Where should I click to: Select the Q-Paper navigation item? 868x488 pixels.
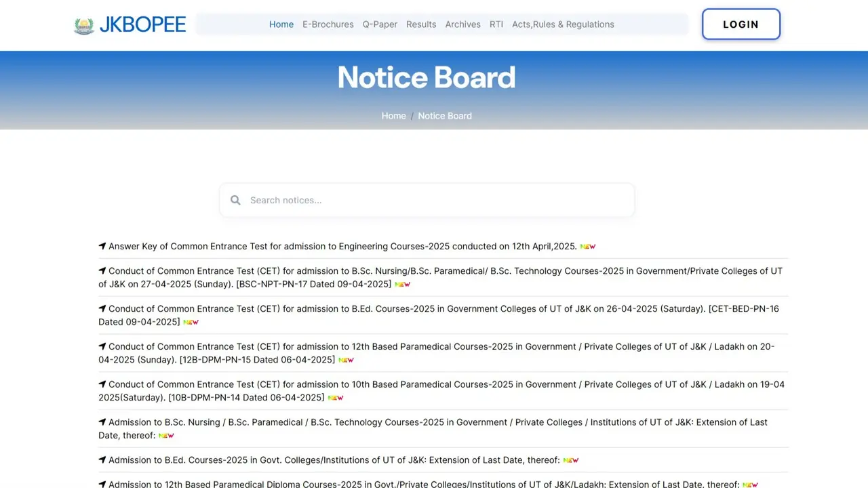[380, 24]
